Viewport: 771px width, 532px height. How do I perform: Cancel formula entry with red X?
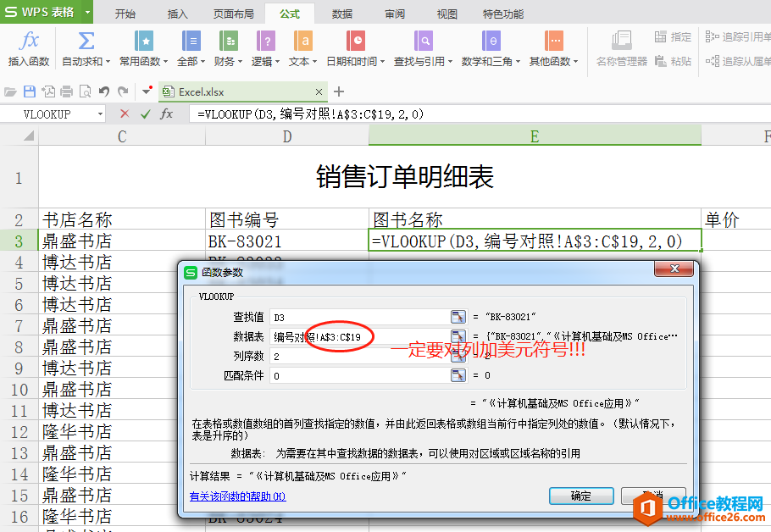pyautogui.click(x=125, y=114)
